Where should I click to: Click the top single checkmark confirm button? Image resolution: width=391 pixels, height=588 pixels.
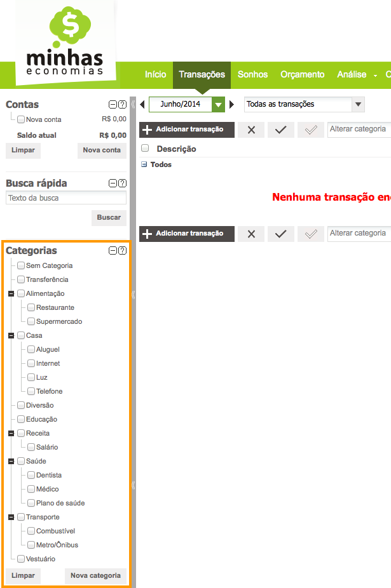click(281, 130)
